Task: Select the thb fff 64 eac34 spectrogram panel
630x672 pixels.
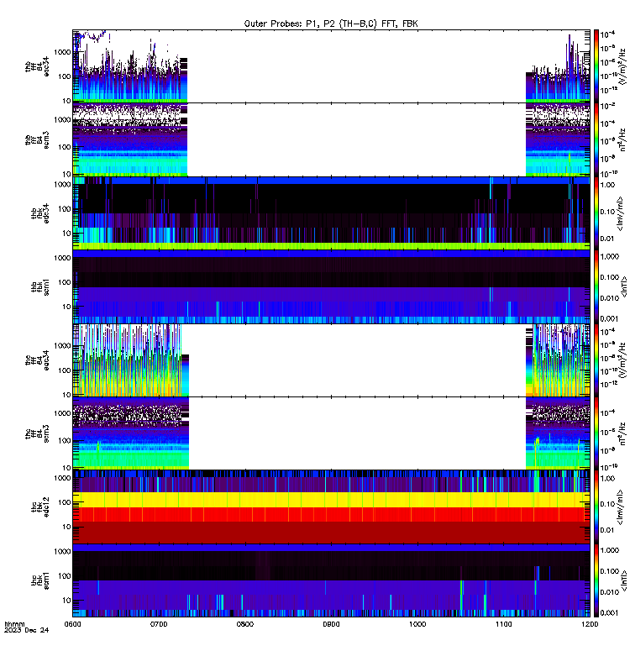Action: (331, 66)
